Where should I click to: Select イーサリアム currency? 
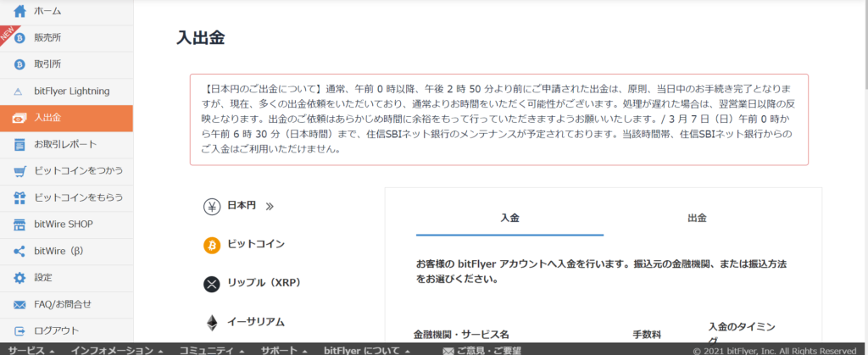[x=256, y=322]
